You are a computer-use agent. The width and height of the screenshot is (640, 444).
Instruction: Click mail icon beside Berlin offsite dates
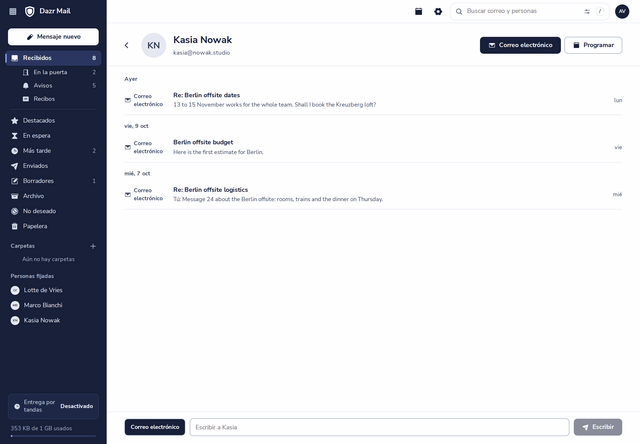coord(128,100)
